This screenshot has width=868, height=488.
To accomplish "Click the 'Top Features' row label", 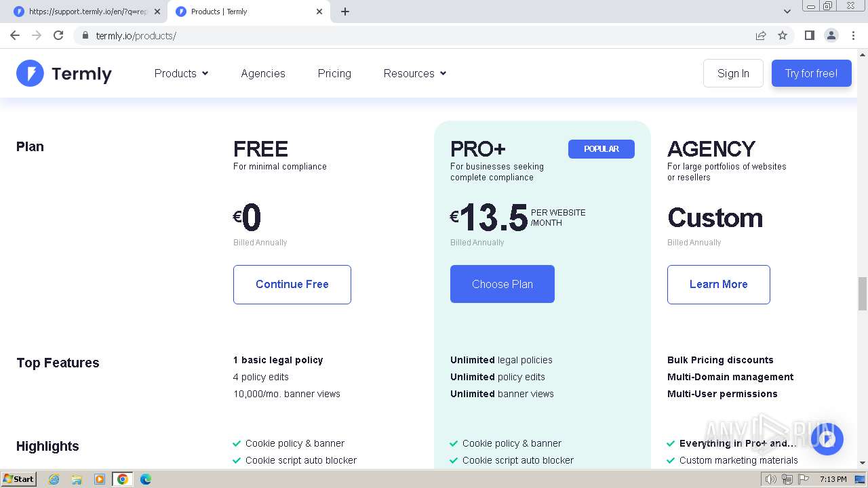I will pyautogui.click(x=58, y=363).
